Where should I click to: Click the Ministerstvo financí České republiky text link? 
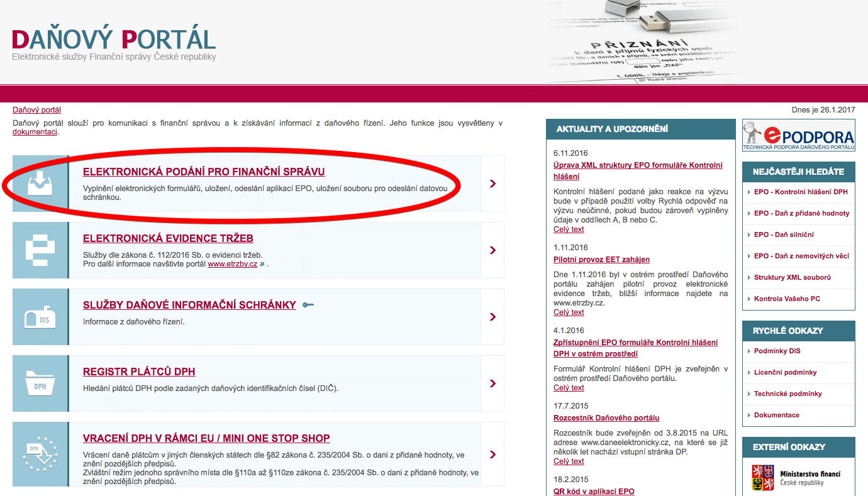click(810, 478)
